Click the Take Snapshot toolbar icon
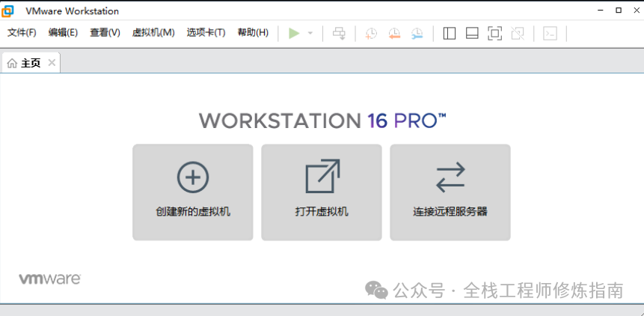 coord(371,34)
